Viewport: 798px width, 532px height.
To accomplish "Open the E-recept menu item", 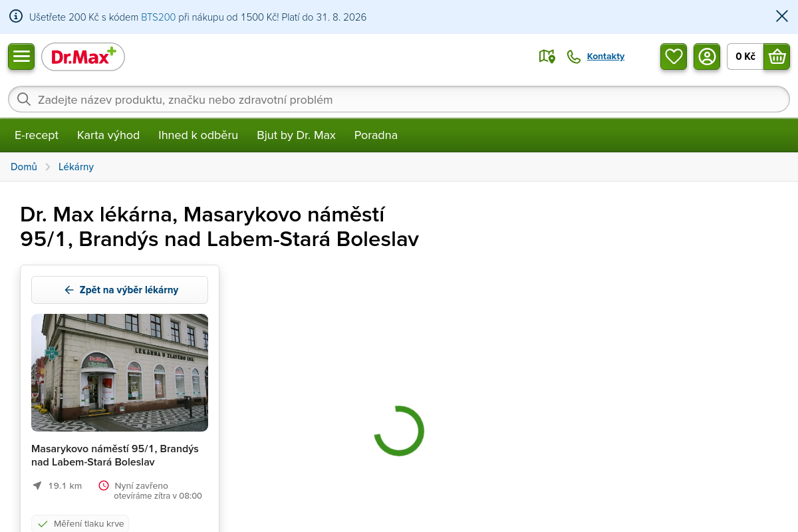I will (x=37, y=135).
